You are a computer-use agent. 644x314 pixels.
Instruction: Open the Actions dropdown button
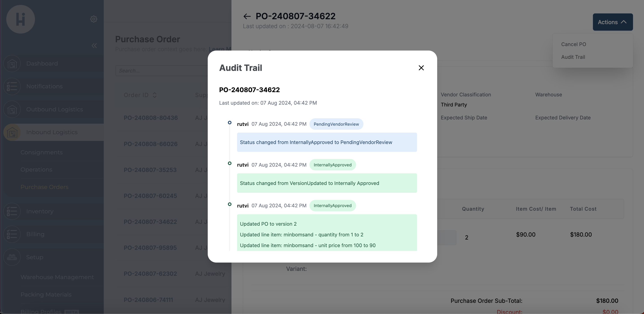click(612, 22)
